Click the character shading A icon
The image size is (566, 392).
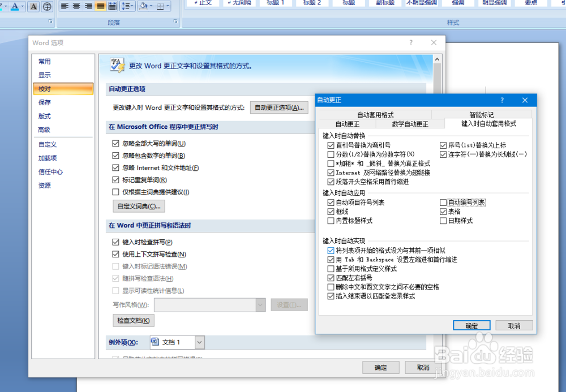coord(33,6)
